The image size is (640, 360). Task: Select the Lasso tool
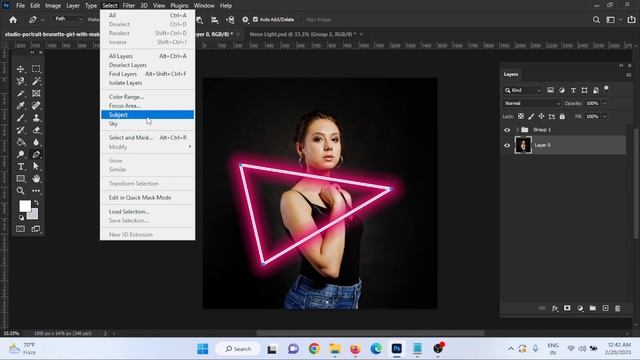click(20, 81)
